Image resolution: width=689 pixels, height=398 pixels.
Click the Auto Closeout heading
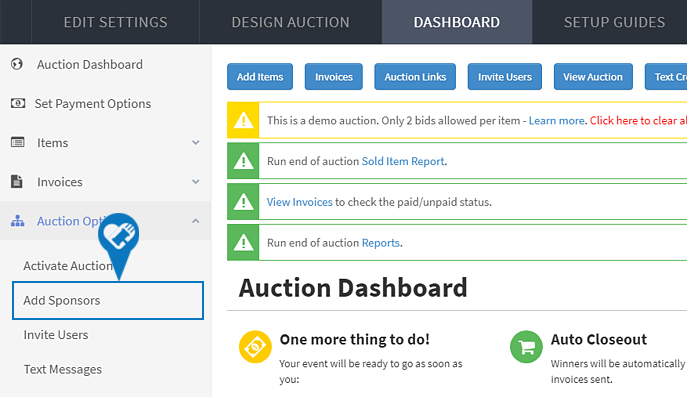tap(599, 339)
